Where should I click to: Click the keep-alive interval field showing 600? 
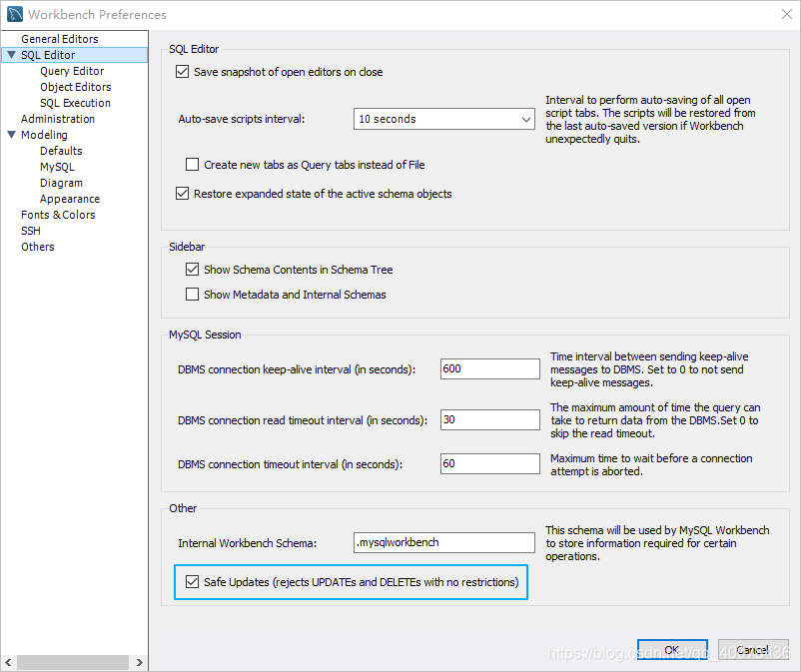tap(490, 368)
